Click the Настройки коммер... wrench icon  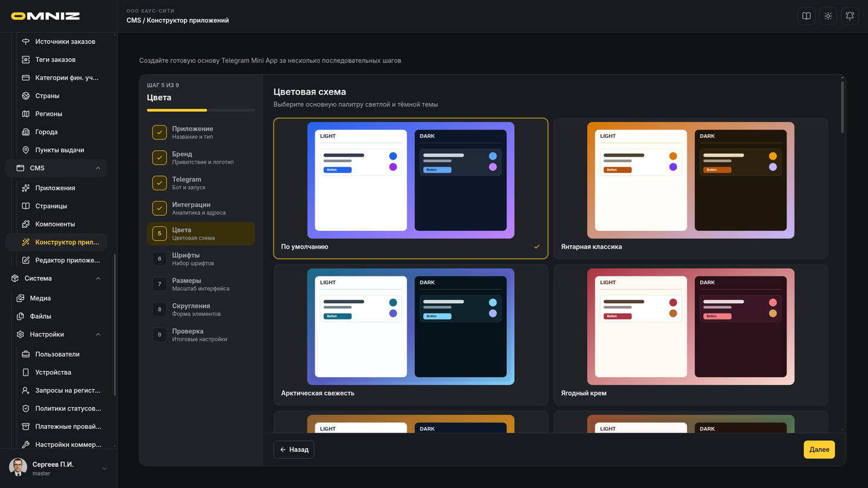click(x=26, y=445)
